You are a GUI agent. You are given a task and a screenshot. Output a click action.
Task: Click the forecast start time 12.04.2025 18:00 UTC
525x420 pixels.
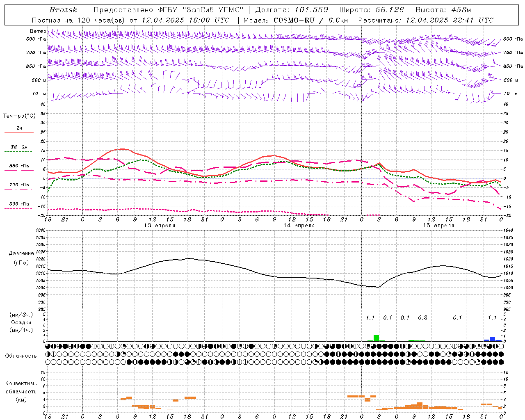click(185, 20)
